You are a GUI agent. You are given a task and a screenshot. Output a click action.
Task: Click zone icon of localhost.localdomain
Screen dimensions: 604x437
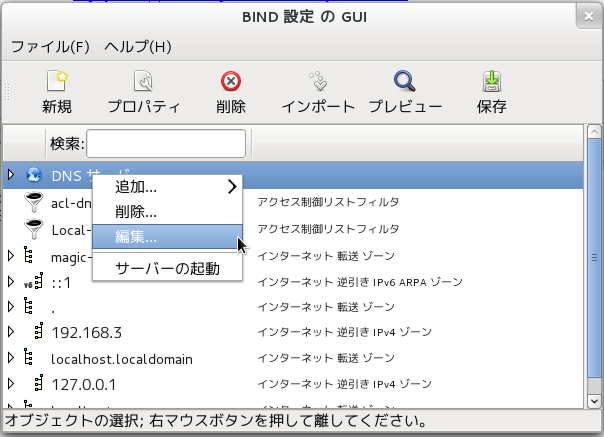click(28, 357)
